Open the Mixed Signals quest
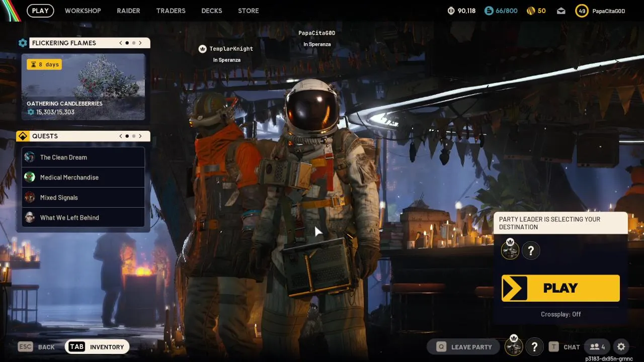The width and height of the screenshot is (644, 362). (83, 198)
